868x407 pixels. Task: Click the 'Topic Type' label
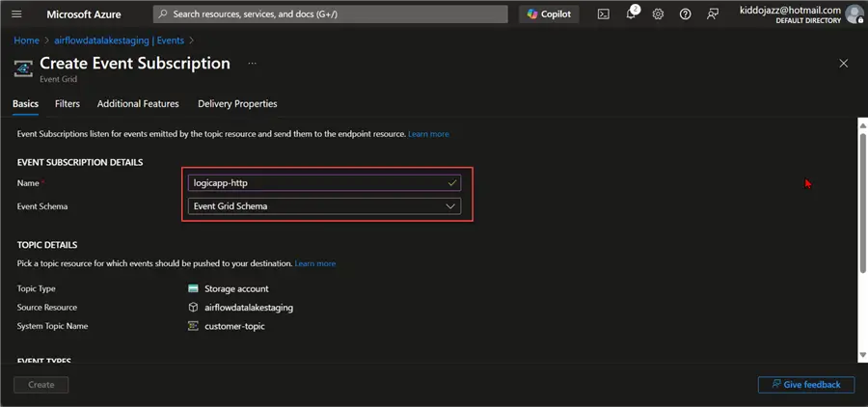[36, 288]
